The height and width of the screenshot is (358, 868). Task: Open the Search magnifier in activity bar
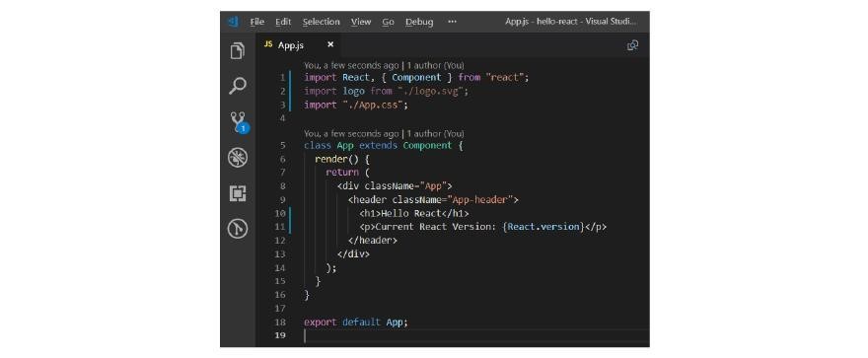click(238, 86)
